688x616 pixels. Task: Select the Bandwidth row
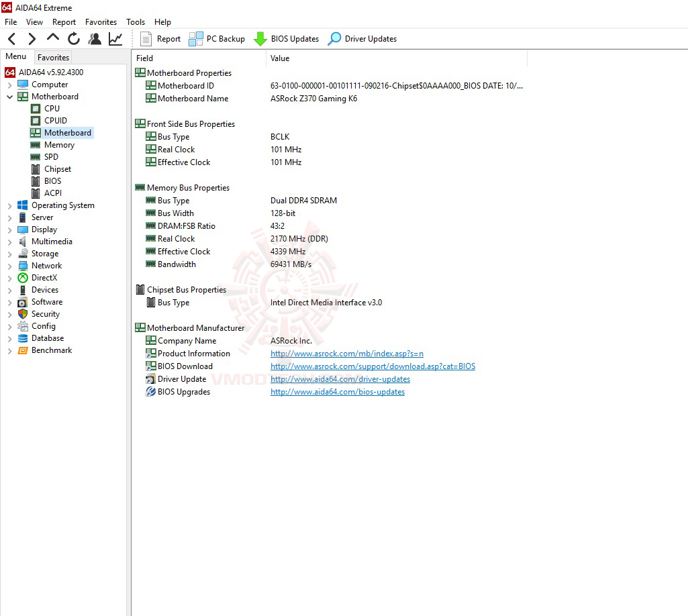(x=329, y=264)
